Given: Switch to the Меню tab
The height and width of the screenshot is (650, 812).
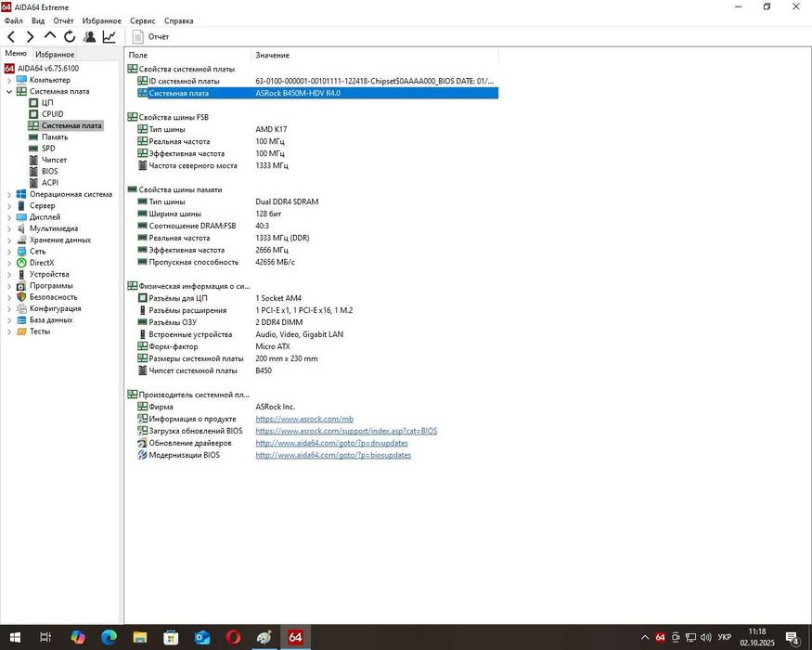Looking at the screenshot, I should coord(16,53).
